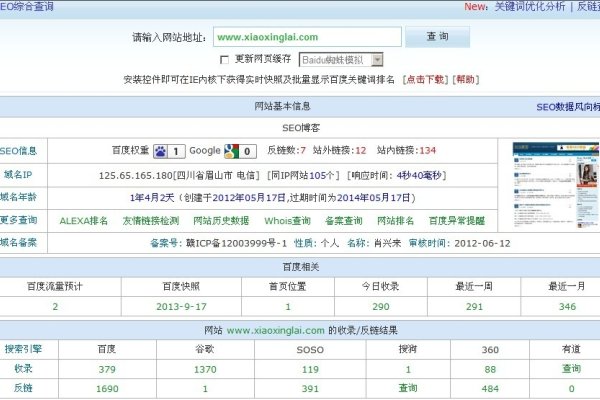600x400 pixels.
Task: Click Baidu indexed count 379
Action: tap(107, 369)
